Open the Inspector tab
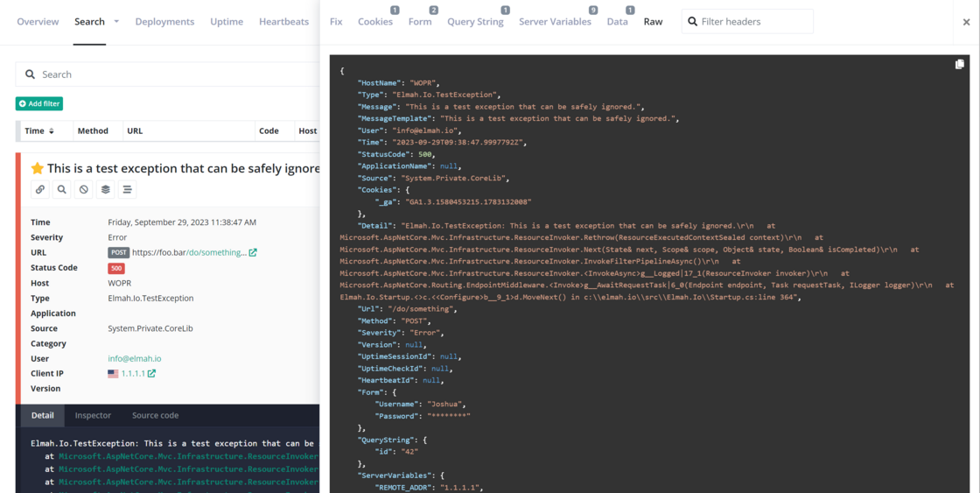This screenshot has height=493, width=980. click(x=93, y=415)
